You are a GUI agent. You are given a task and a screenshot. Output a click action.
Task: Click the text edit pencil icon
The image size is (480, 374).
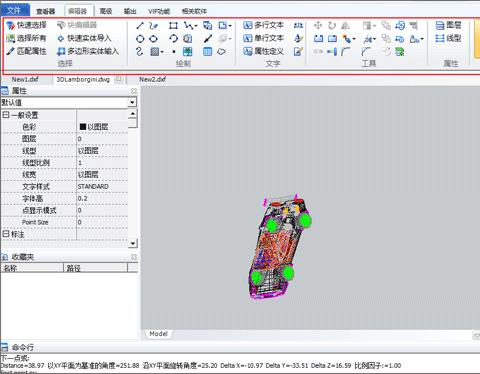click(298, 52)
